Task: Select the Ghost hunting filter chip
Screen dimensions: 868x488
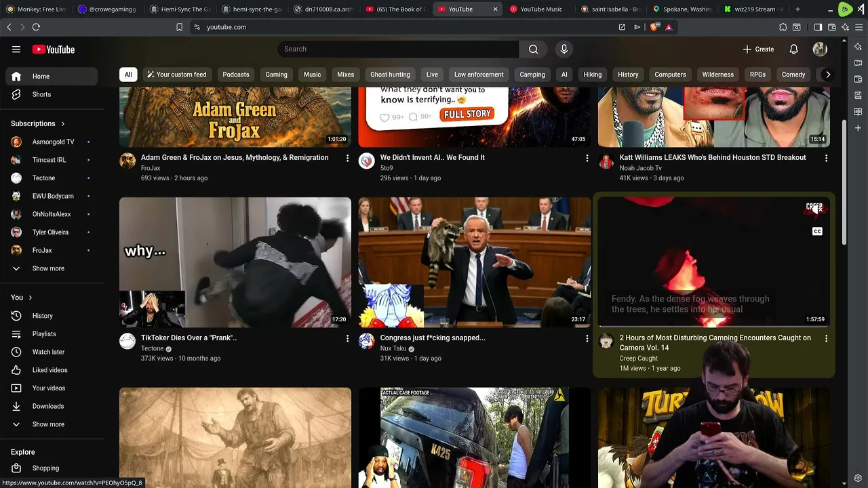Action: 390,75
